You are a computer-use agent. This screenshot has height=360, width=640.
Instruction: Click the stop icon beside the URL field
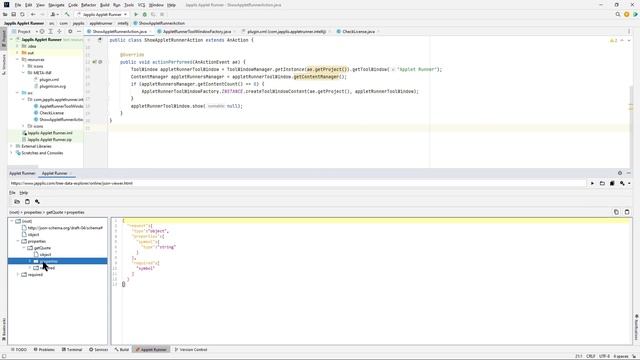(612, 184)
